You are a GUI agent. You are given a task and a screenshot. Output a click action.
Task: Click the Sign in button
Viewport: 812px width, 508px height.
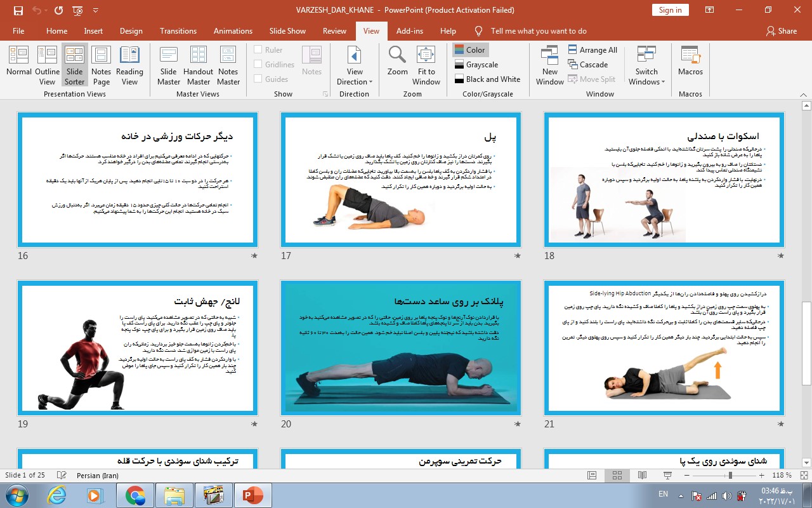tap(670, 10)
